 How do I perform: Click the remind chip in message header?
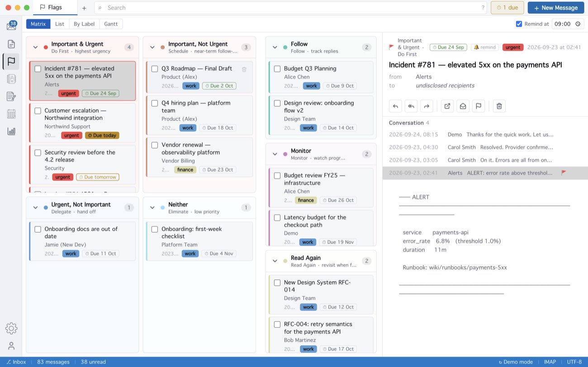pos(484,47)
